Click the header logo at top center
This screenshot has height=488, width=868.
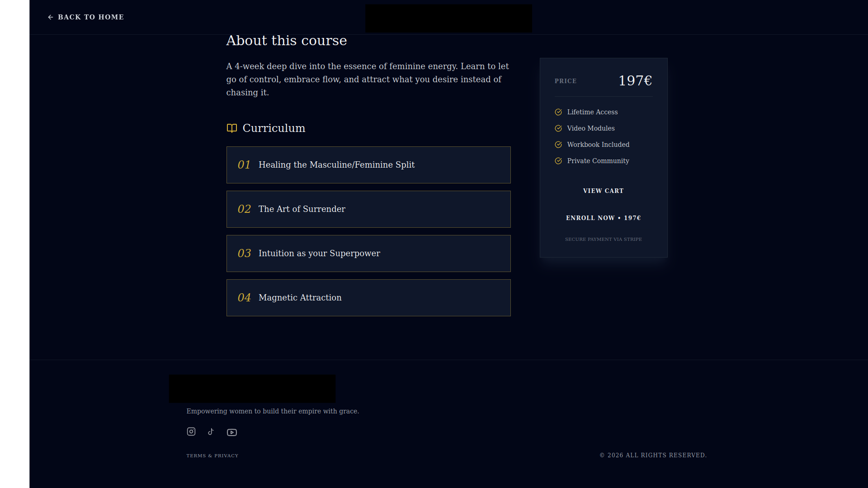click(x=448, y=18)
